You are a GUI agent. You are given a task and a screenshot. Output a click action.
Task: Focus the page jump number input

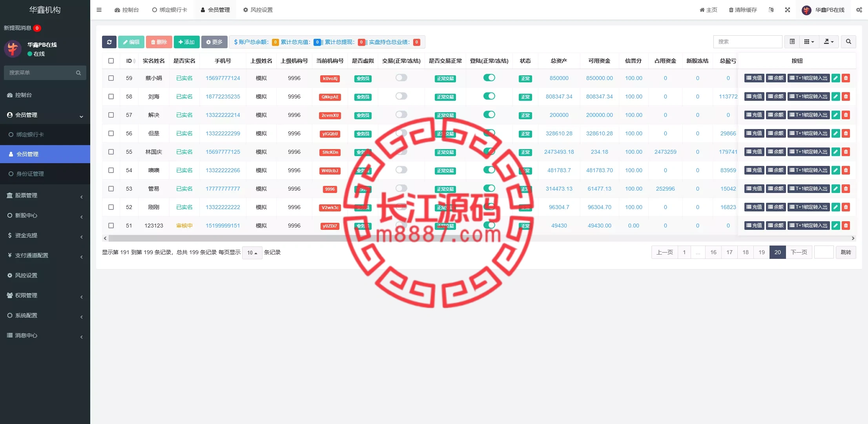coord(824,252)
